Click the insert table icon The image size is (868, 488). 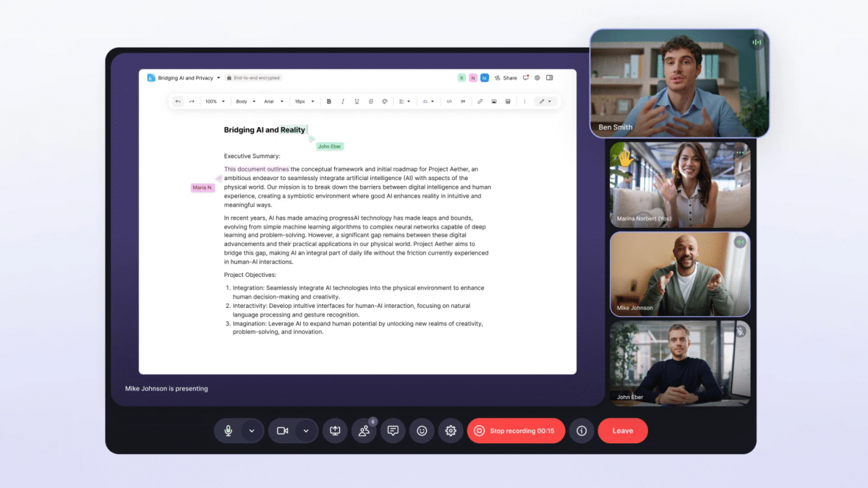pyautogui.click(x=508, y=101)
